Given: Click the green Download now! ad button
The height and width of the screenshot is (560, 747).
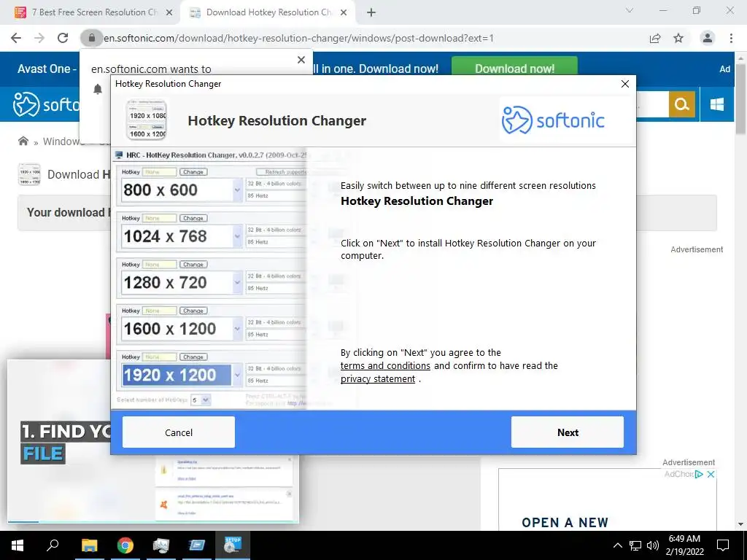Looking at the screenshot, I should [x=514, y=68].
